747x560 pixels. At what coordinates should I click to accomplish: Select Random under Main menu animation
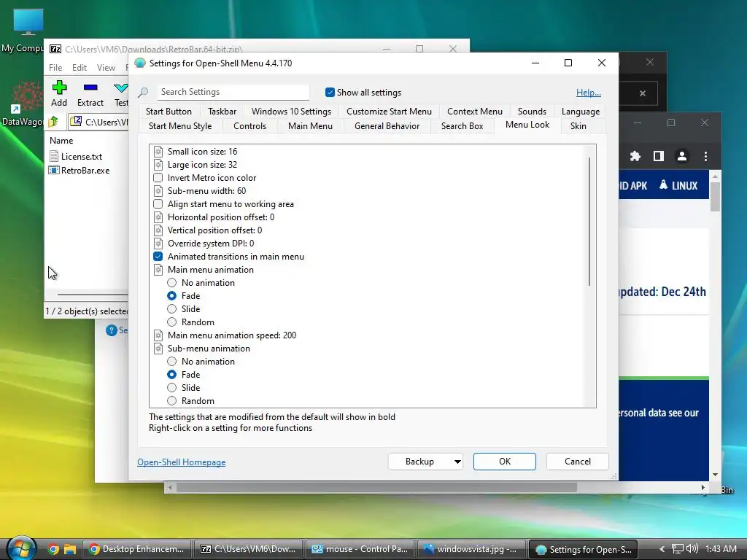pyautogui.click(x=172, y=322)
